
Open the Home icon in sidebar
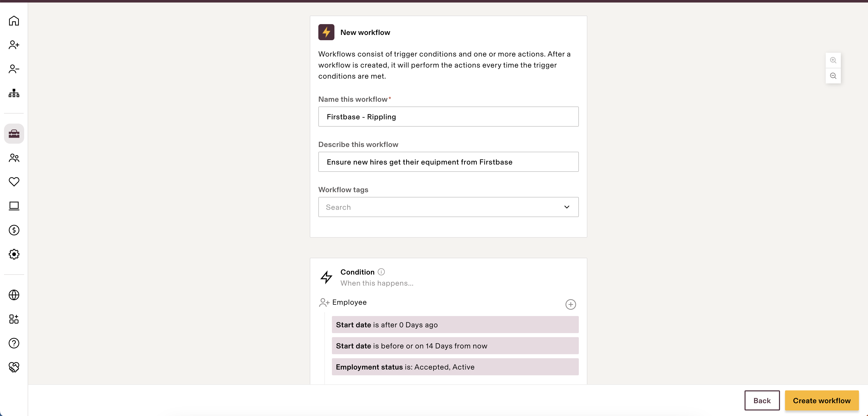(14, 21)
